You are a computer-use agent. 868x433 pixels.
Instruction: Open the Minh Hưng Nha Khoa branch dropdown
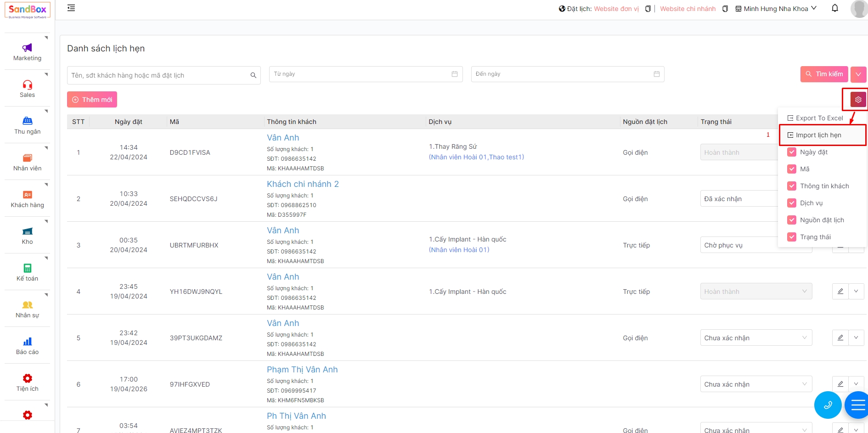tap(776, 9)
